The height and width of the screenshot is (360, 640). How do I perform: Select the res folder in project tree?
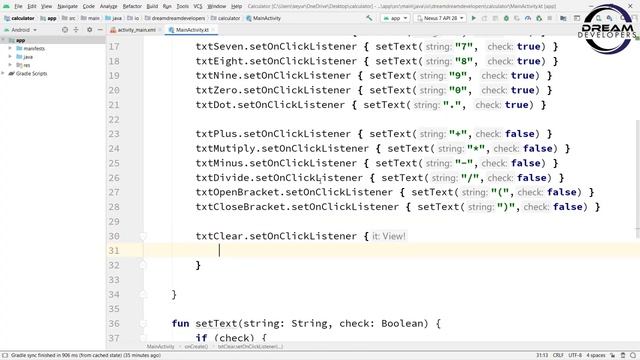point(23,65)
